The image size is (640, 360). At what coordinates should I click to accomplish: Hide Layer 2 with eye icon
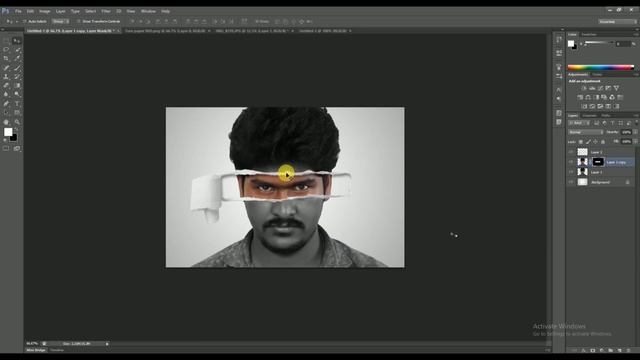point(571,152)
